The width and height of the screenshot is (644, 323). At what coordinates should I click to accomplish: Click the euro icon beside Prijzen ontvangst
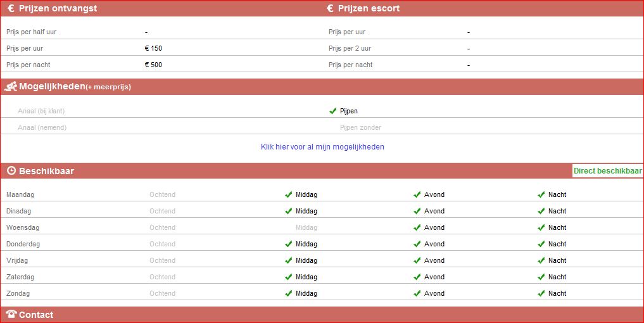[x=11, y=8]
